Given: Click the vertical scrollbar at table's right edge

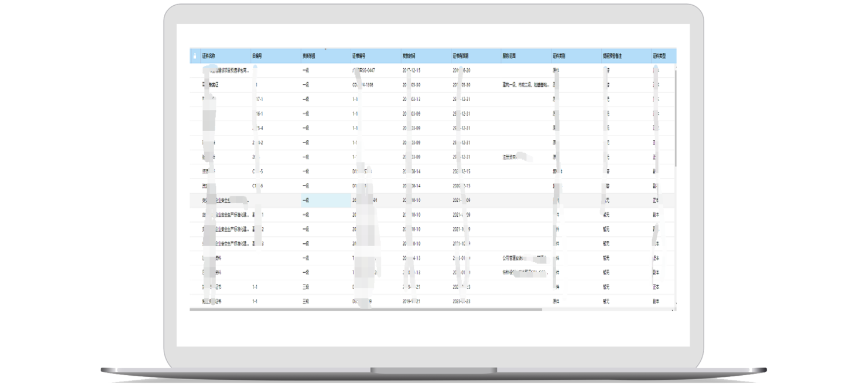Looking at the screenshot, I should click(x=674, y=116).
